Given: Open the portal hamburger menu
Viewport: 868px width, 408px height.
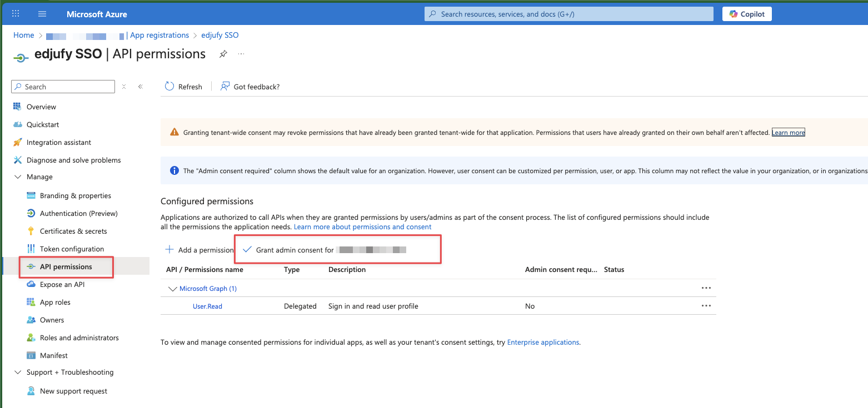Looking at the screenshot, I should pos(42,13).
